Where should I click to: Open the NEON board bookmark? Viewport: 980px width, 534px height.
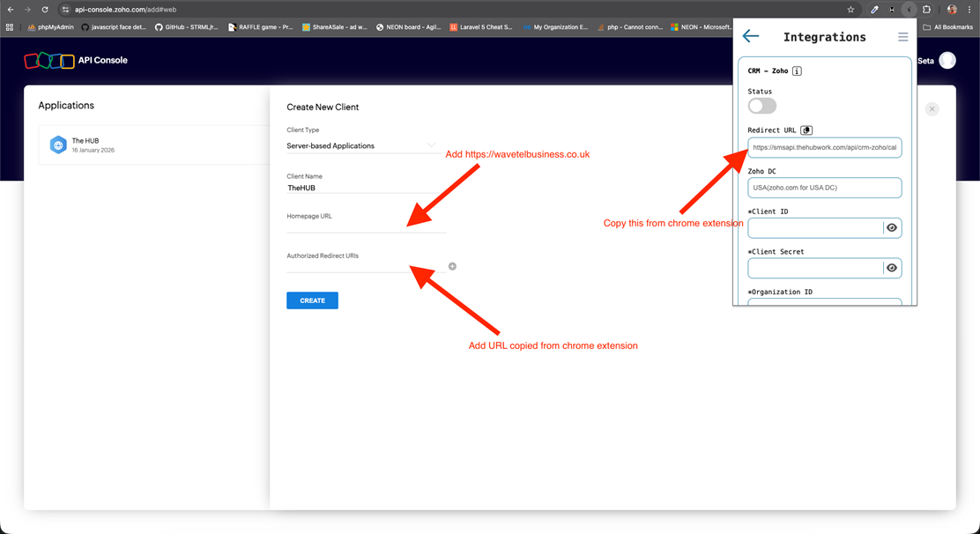(x=409, y=27)
